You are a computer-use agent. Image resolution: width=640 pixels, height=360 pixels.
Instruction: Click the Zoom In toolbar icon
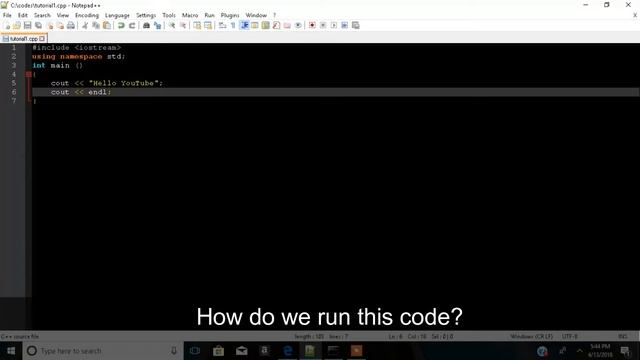click(172, 25)
